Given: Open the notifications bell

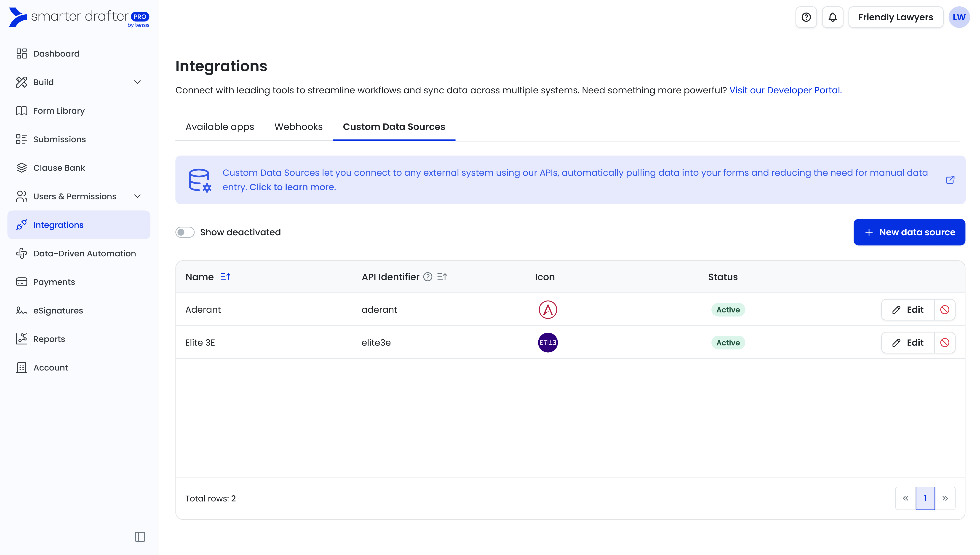Looking at the screenshot, I should click(833, 17).
